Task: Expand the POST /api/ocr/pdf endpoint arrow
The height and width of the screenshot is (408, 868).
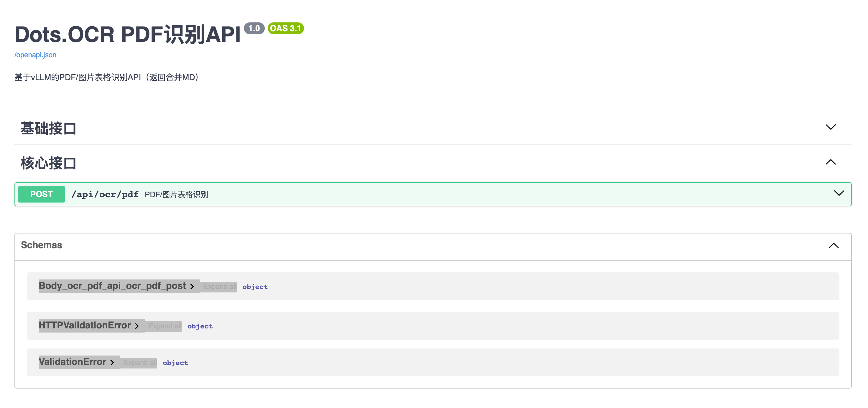Action: 839,193
